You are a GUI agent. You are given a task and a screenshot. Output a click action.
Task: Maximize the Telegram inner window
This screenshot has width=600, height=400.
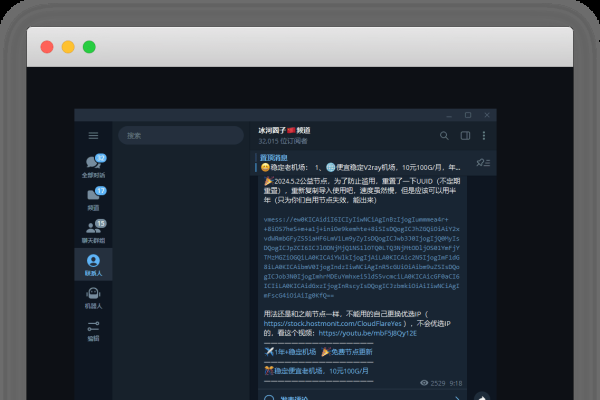pos(468,115)
